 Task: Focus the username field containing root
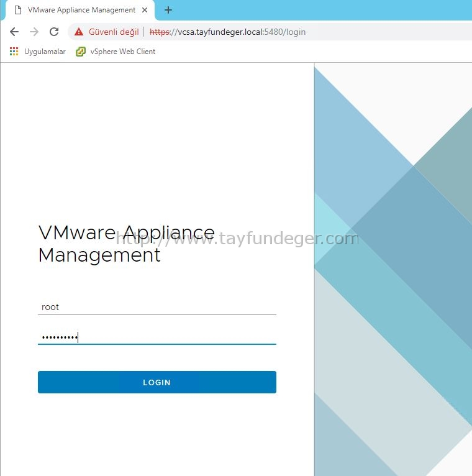(157, 307)
